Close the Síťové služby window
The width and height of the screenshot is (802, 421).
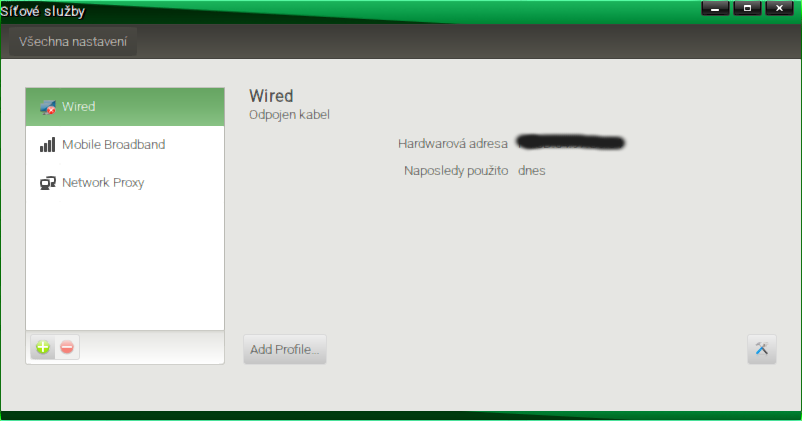pyautogui.click(x=779, y=8)
